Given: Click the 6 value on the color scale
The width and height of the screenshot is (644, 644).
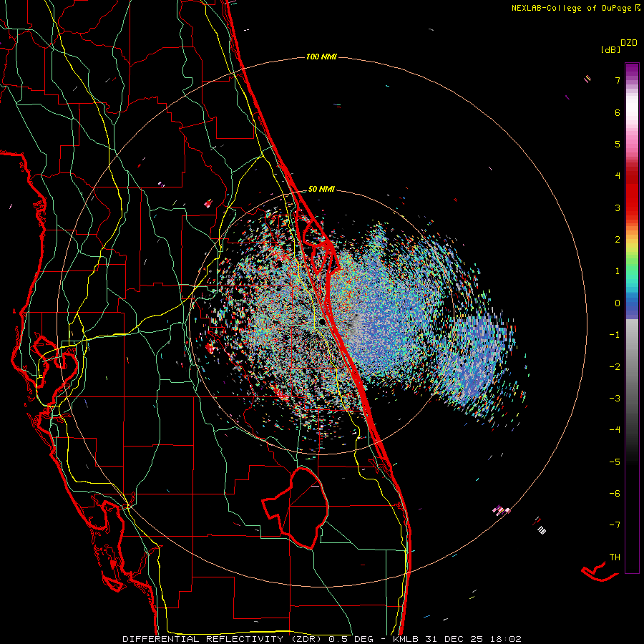Looking at the screenshot, I should click(618, 112).
